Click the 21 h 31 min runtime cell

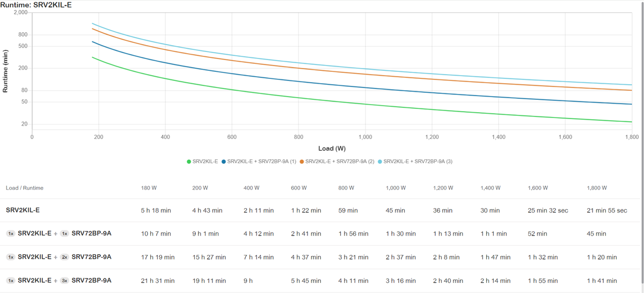point(158,281)
